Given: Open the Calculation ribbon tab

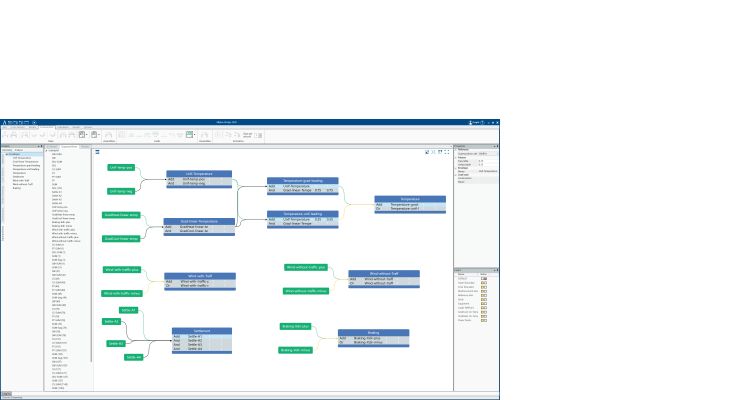Looking at the screenshot, I should [x=63, y=127].
